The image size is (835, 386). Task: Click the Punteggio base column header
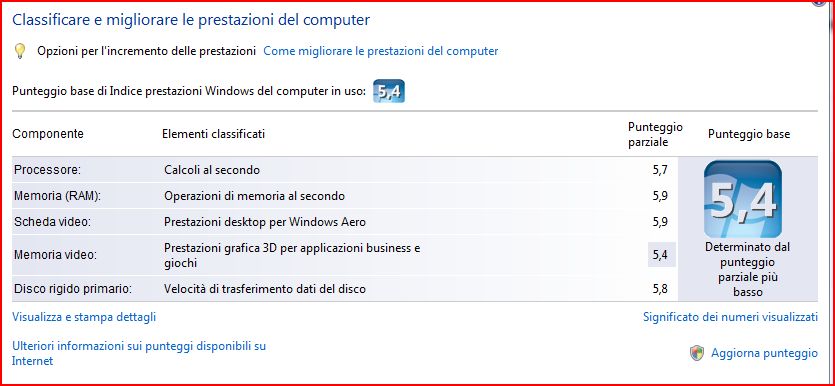coord(749,134)
